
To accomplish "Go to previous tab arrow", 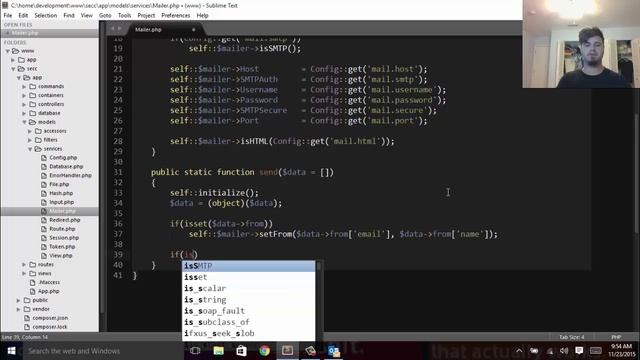I will (113, 29).
